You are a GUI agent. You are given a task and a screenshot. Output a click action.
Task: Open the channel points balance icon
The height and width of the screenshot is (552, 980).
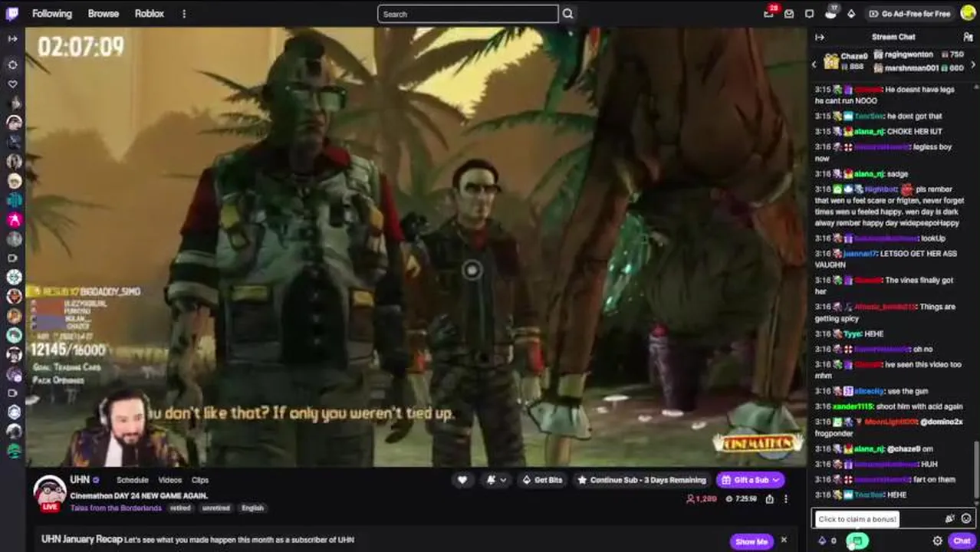click(827, 541)
